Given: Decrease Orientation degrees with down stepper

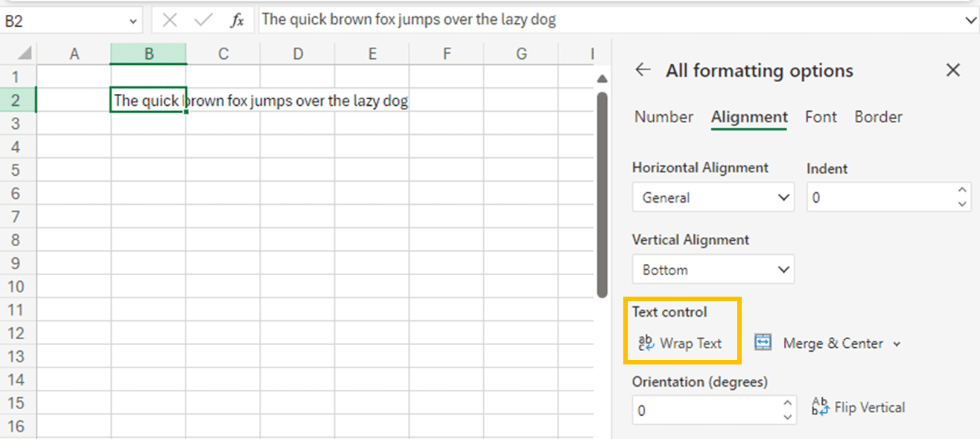Looking at the screenshot, I should tap(788, 417).
